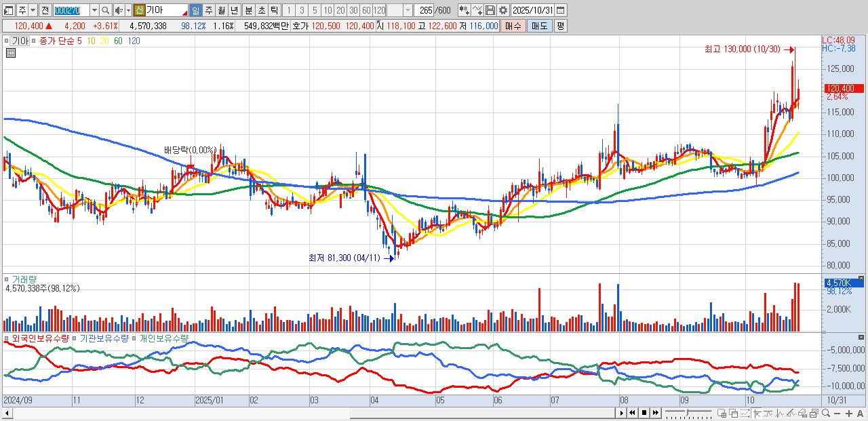Click the 000270 stock code input field

(71, 10)
